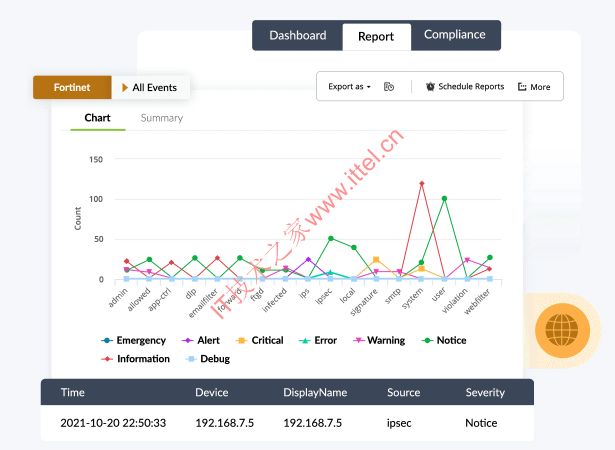Screen dimensions: 615x450
Task: Click the All Events arrow icon
Action: coord(125,88)
